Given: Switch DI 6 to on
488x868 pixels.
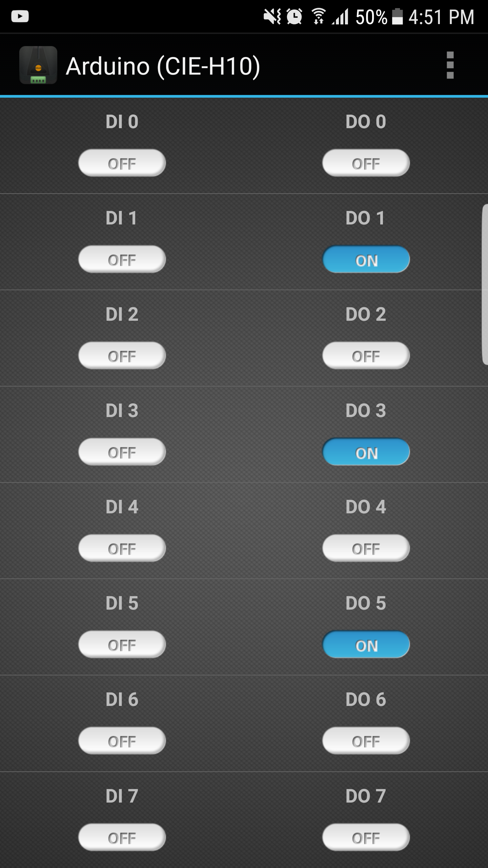Looking at the screenshot, I should pyautogui.click(x=121, y=741).
